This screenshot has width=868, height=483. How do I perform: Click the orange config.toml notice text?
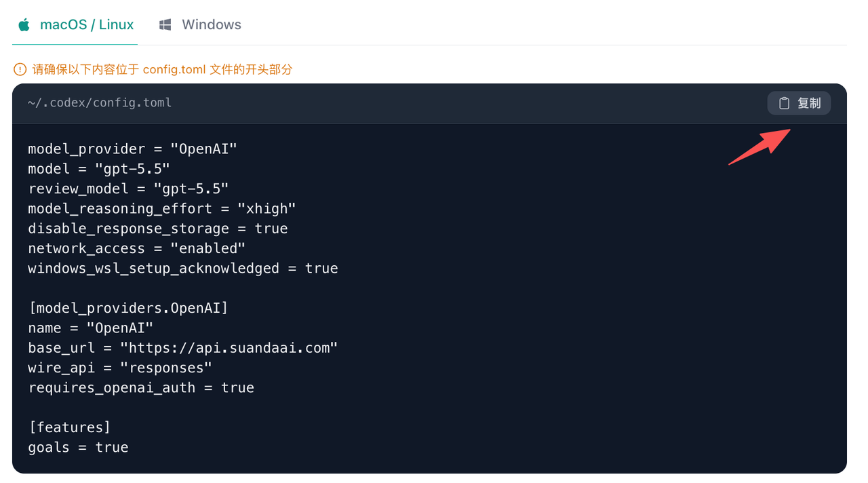163,69
